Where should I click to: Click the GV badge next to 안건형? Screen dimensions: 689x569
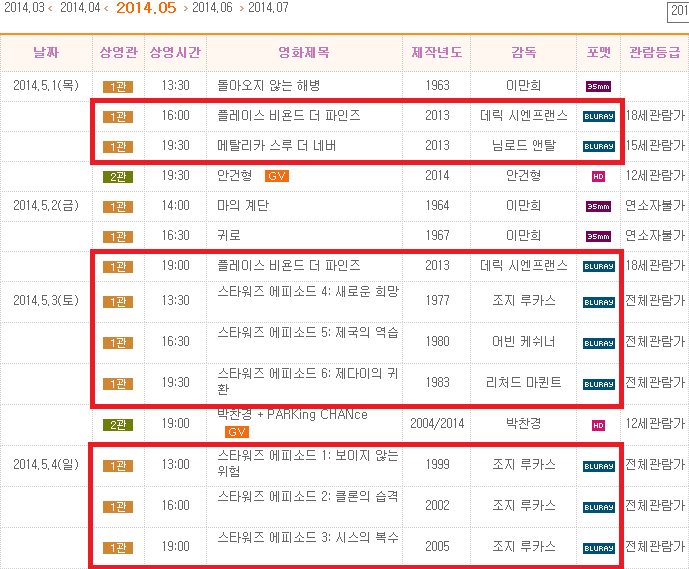[x=277, y=176]
